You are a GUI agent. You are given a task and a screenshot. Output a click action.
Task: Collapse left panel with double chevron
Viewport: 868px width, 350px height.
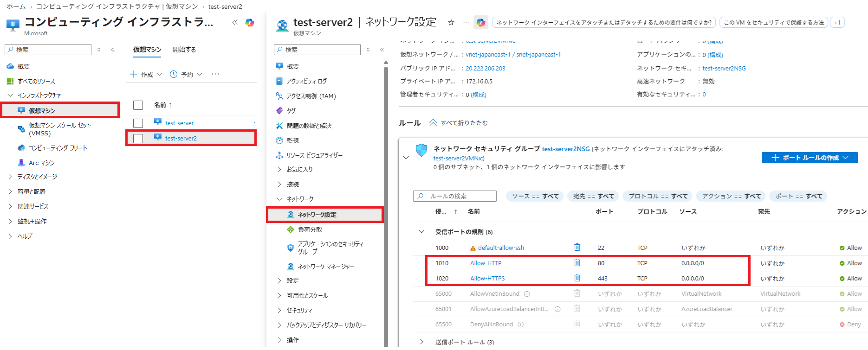pos(235,22)
